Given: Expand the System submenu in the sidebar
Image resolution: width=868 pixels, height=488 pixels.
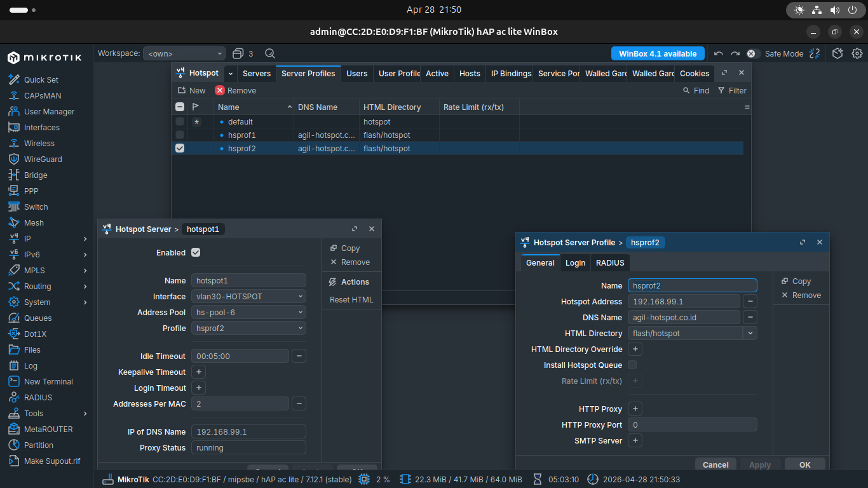Looking at the screenshot, I should point(85,302).
